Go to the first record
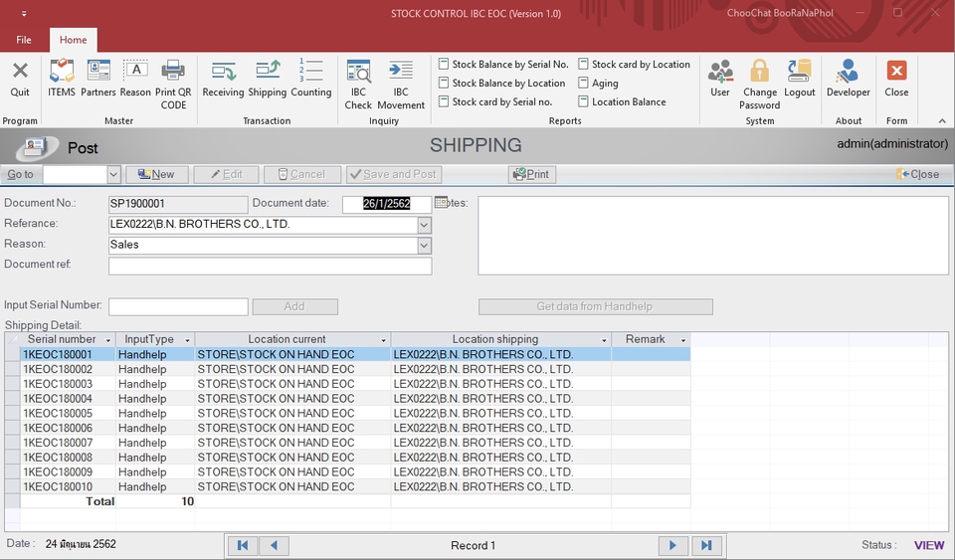 [243, 545]
